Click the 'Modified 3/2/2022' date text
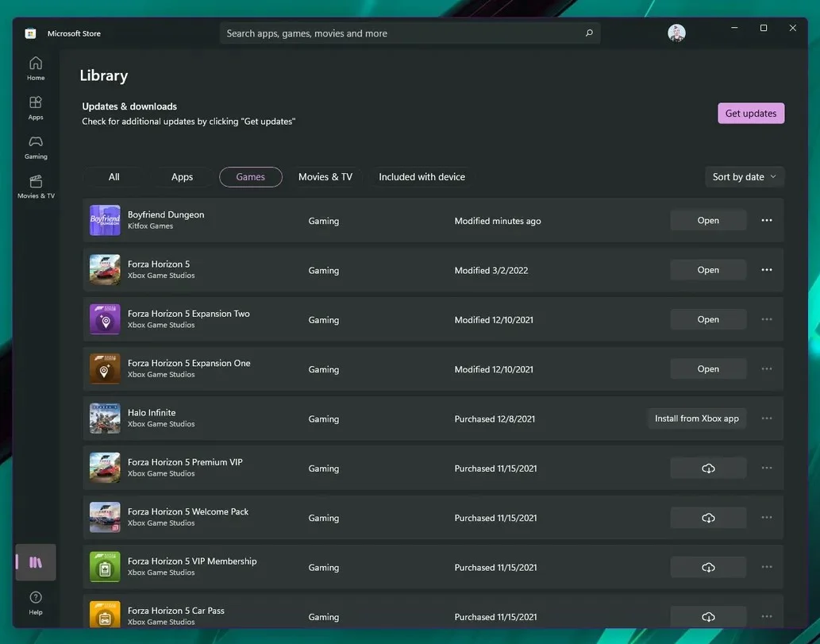Screen dimensions: 820x644 (491, 271)
